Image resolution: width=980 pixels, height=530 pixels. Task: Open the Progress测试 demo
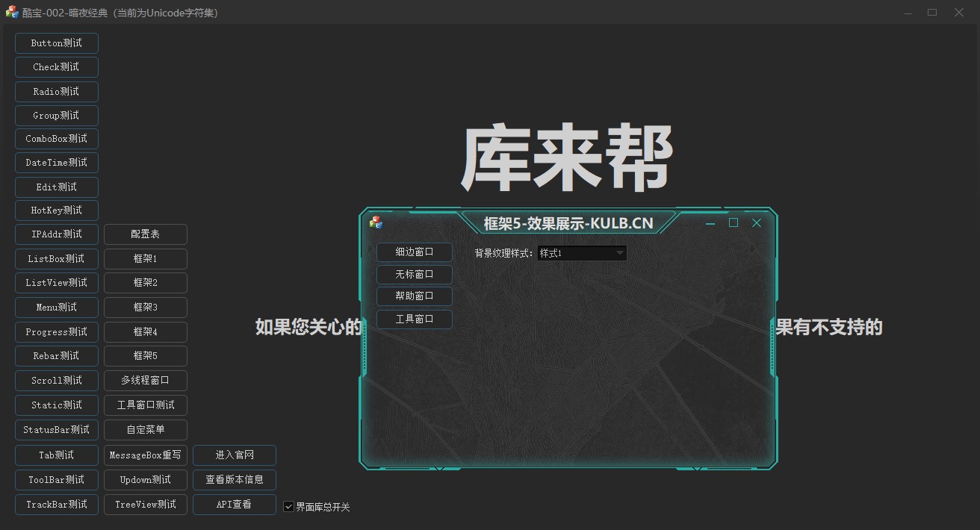(x=57, y=332)
